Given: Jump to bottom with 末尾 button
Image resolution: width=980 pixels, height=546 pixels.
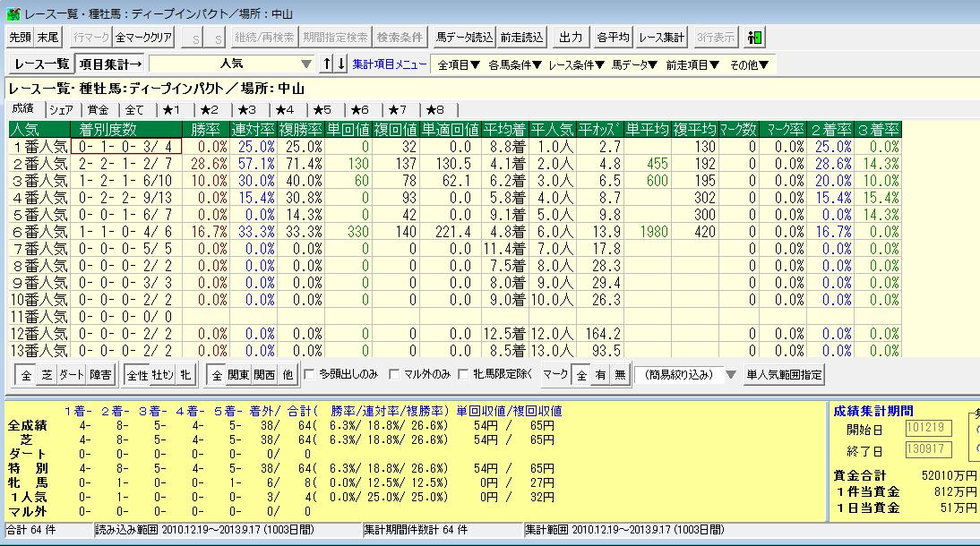Looking at the screenshot, I should [48, 38].
